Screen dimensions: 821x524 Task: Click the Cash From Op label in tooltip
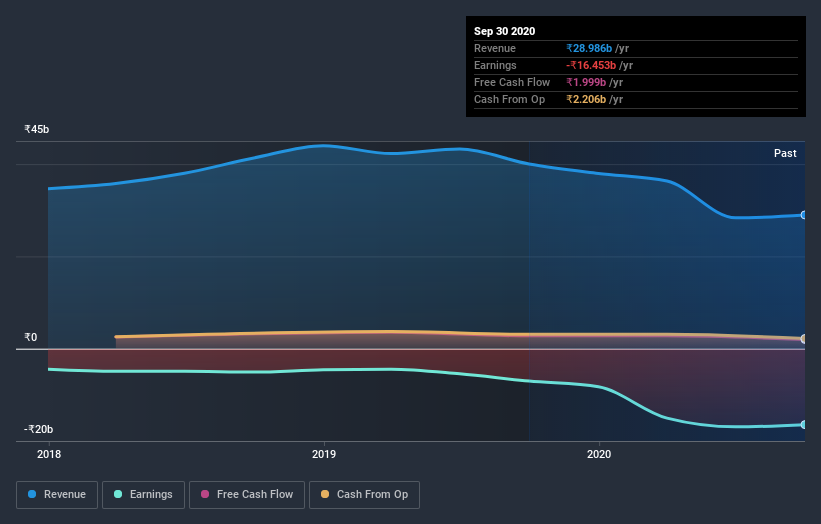tap(509, 99)
